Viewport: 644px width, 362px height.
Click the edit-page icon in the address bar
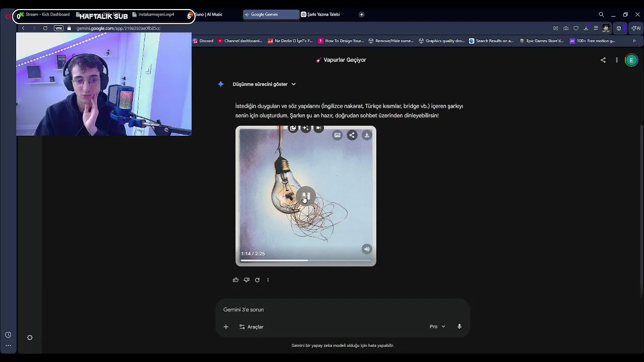(555, 28)
